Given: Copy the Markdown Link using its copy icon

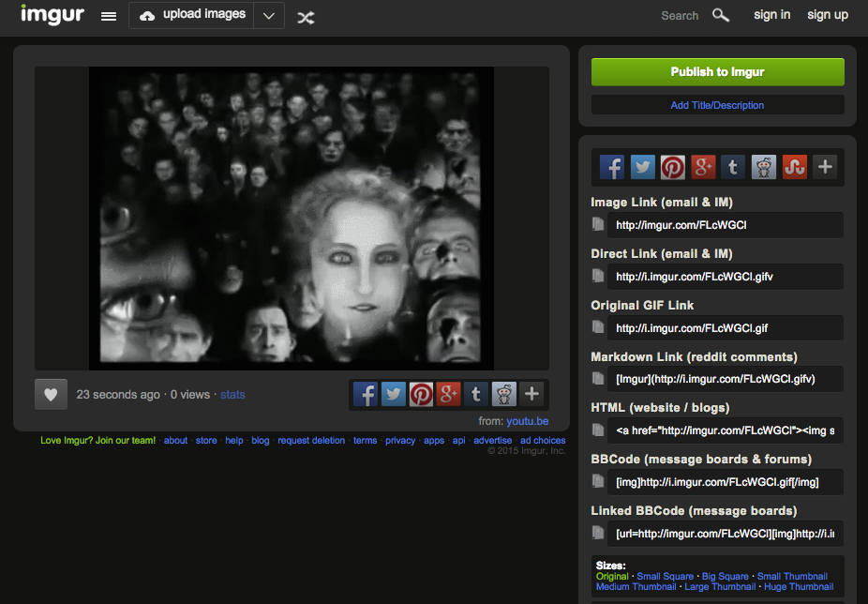Looking at the screenshot, I should click(x=598, y=378).
